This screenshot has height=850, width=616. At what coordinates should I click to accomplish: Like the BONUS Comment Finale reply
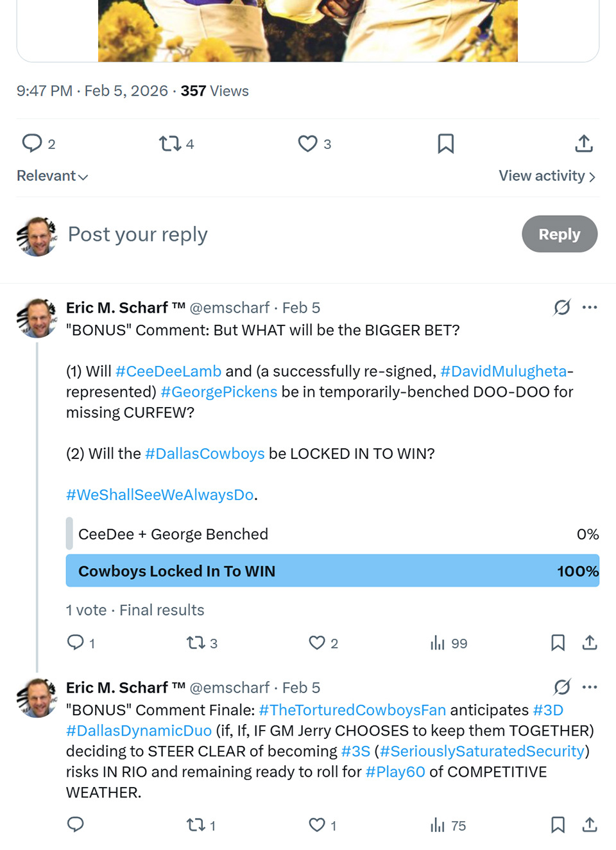[317, 825]
